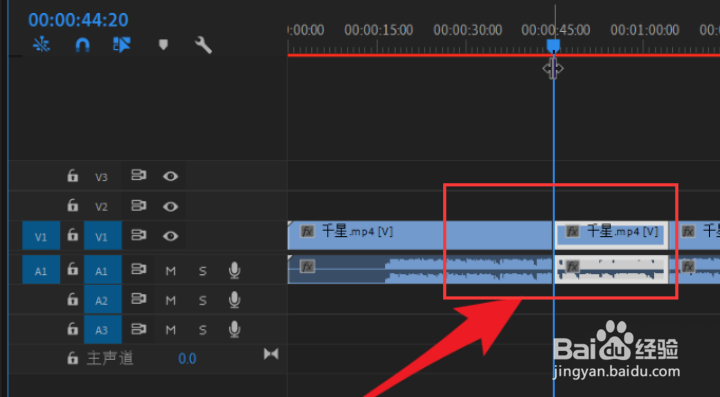Toggle lock on V2 track

coord(73,205)
